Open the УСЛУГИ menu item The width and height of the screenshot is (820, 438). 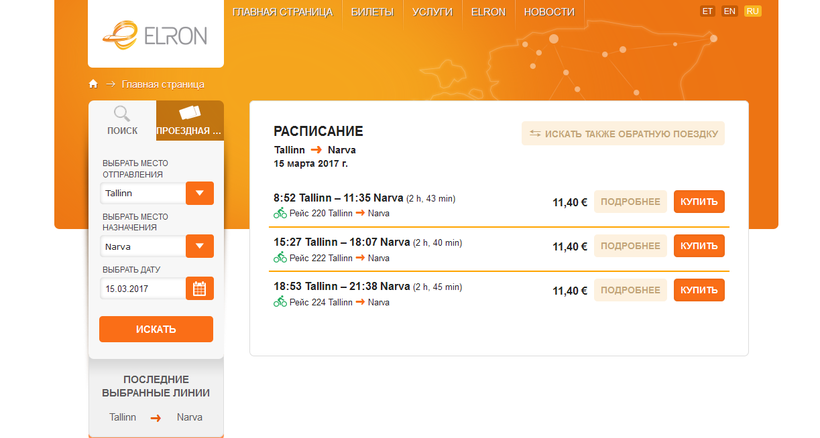click(431, 12)
